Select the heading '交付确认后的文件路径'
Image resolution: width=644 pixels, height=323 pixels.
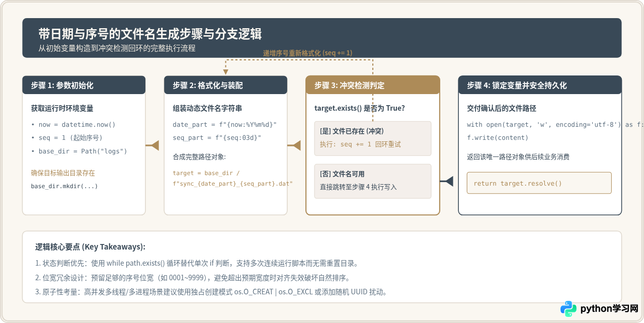point(502,108)
